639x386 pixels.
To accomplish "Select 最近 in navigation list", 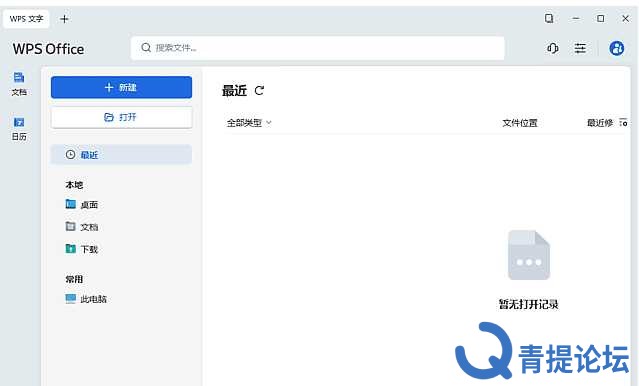I will click(x=121, y=154).
